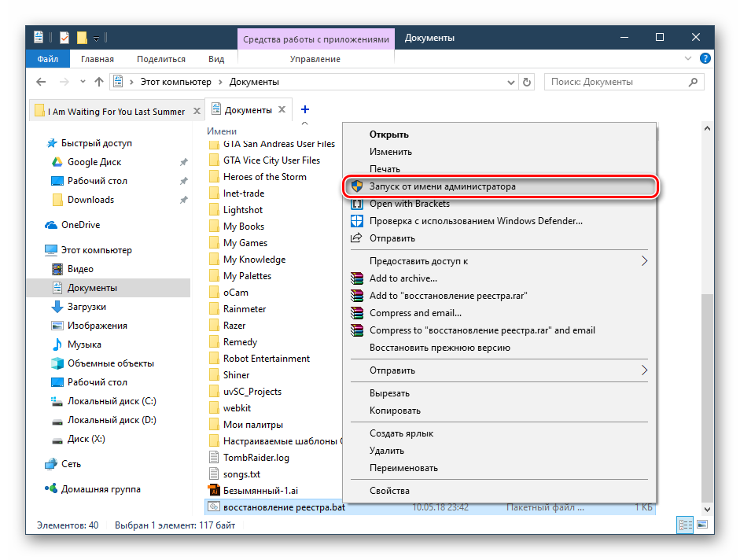Click the Up arrow navigation button
The width and height of the screenshot is (740, 560).
[x=99, y=82]
